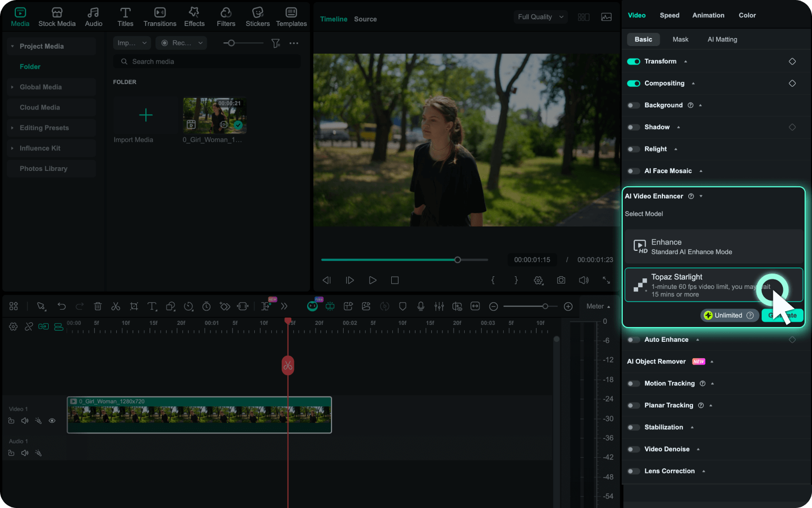
Task: Hide Video 1 track with eye icon
Action: click(52, 421)
